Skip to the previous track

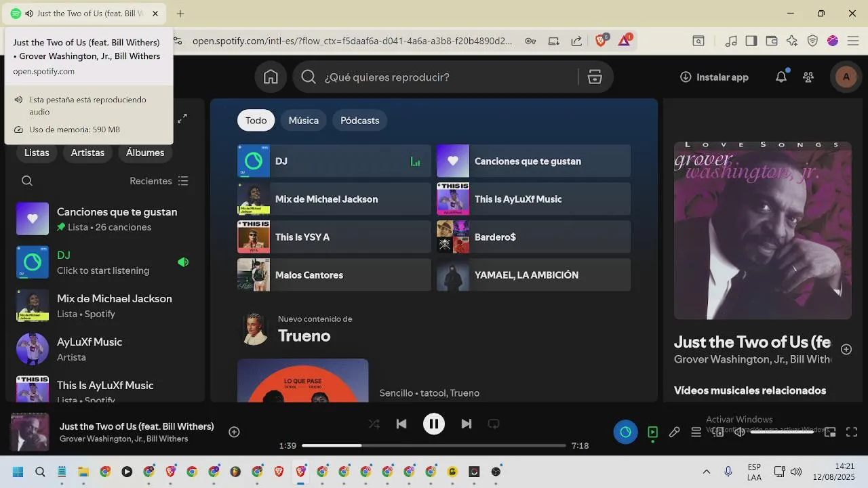(x=401, y=424)
